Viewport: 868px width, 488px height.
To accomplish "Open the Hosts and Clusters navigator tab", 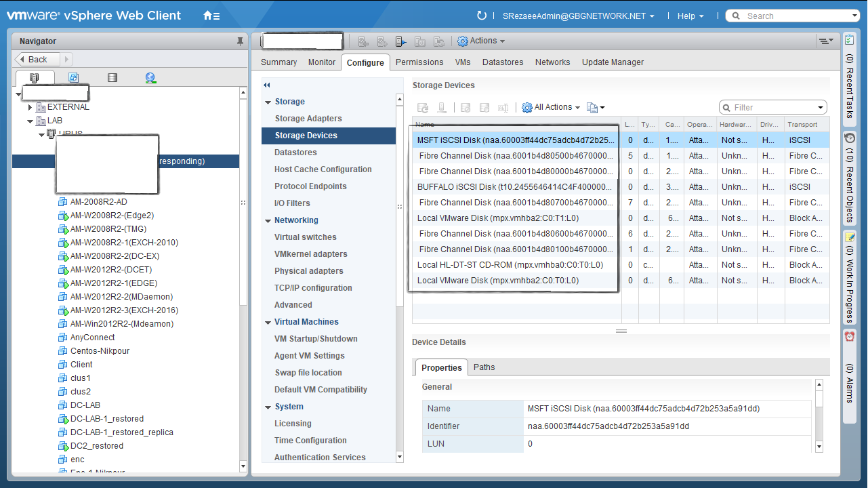I will [x=34, y=78].
